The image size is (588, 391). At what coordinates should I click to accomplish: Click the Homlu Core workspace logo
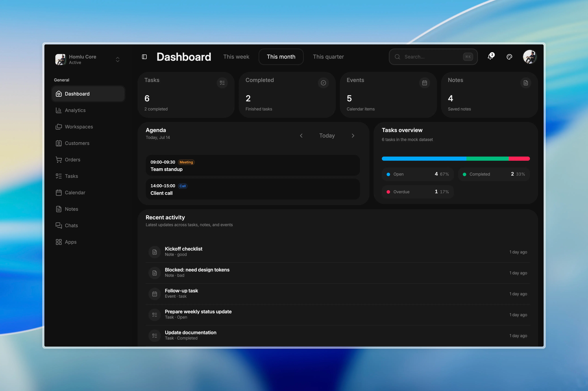[x=61, y=59]
